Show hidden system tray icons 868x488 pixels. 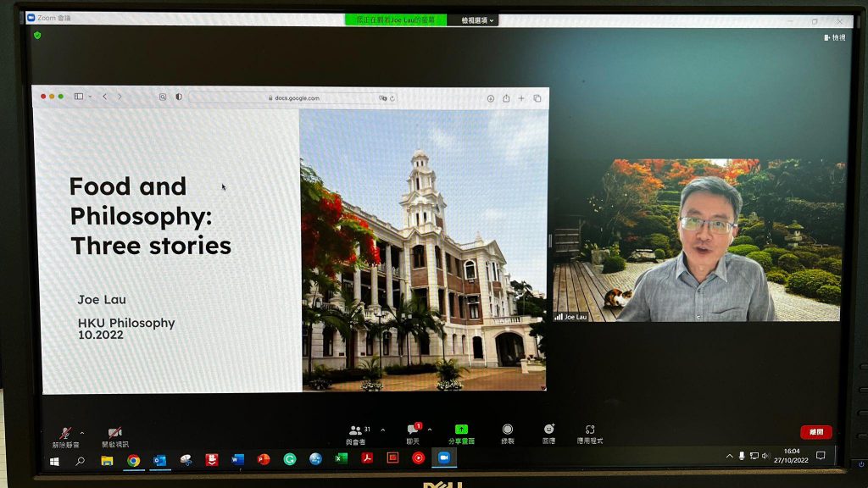coord(730,456)
